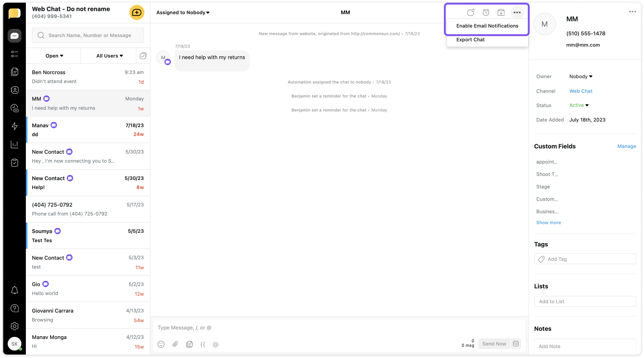Open the SK user profile avatar
This screenshot has width=644, height=358.
tap(14, 344)
